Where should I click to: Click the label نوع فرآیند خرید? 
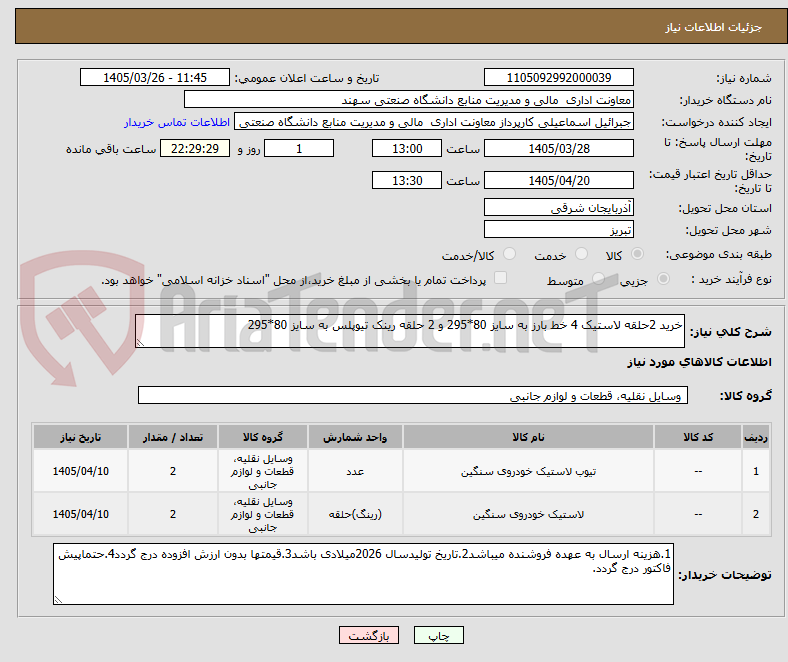pyautogui.click(x=731, y=279)
